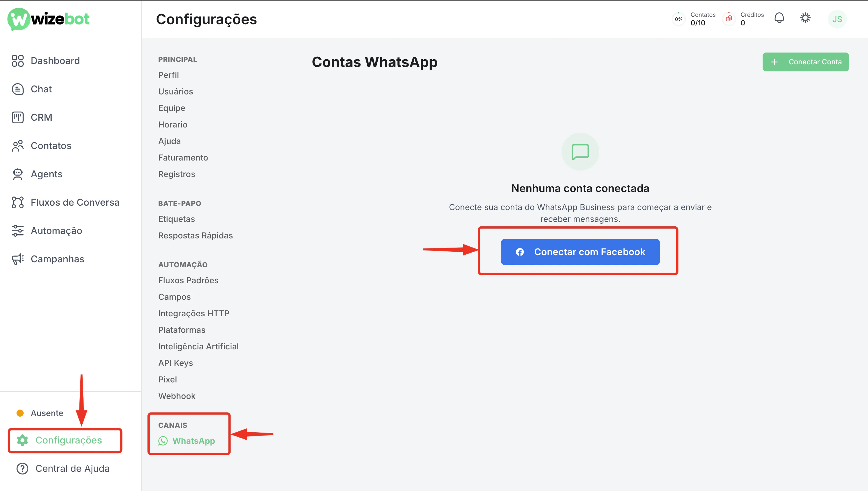Viewport: 868px width, 491px height.
Task: Click Conectar com Facebook
Action: point(580,252)
